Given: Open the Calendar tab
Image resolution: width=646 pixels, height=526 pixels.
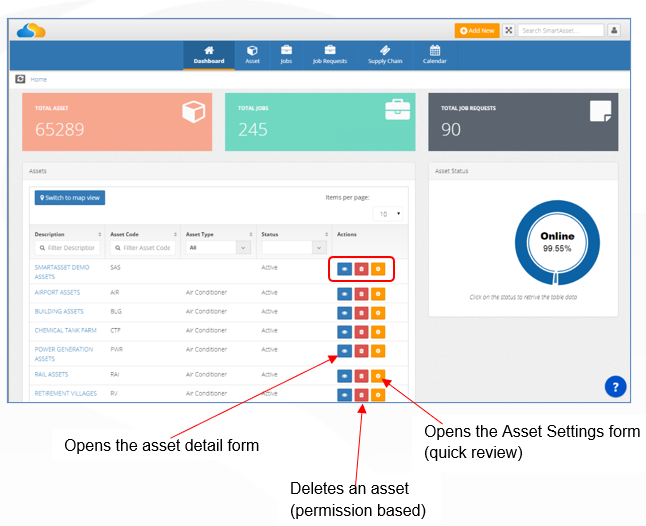Looking at the screenshot, I should click(435, 55).
